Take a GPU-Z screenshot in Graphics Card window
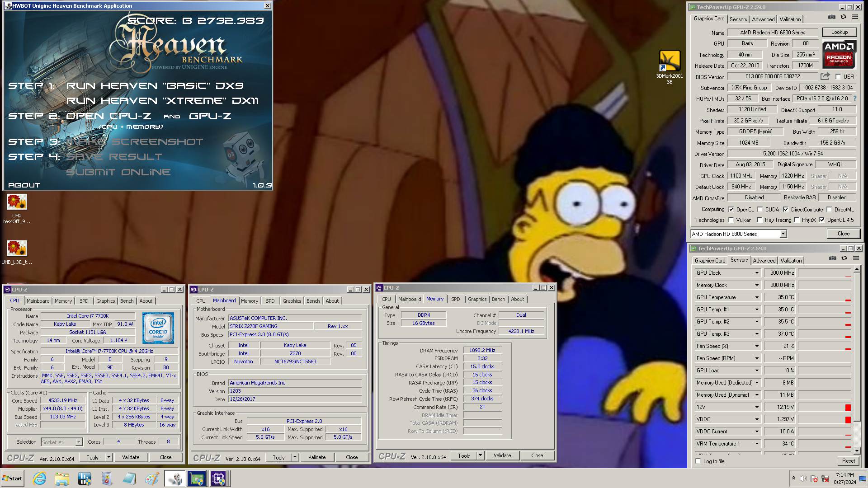 831,17
